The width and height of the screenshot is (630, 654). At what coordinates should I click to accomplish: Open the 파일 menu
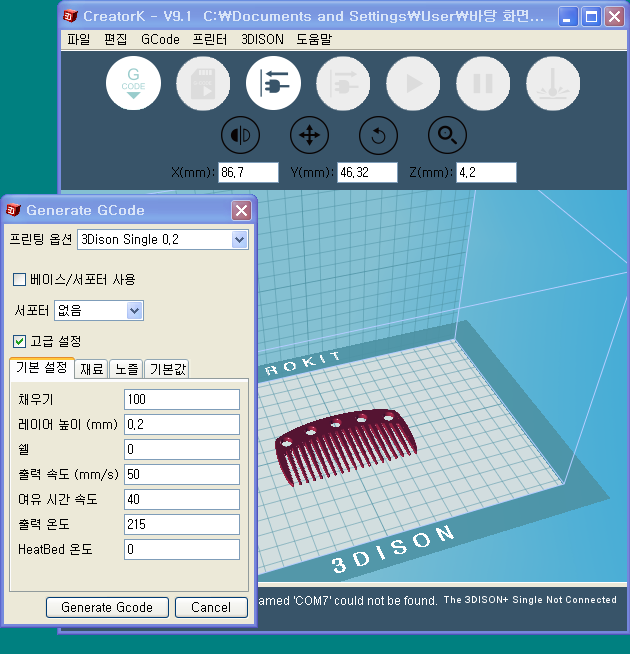(x=78, y=40)
